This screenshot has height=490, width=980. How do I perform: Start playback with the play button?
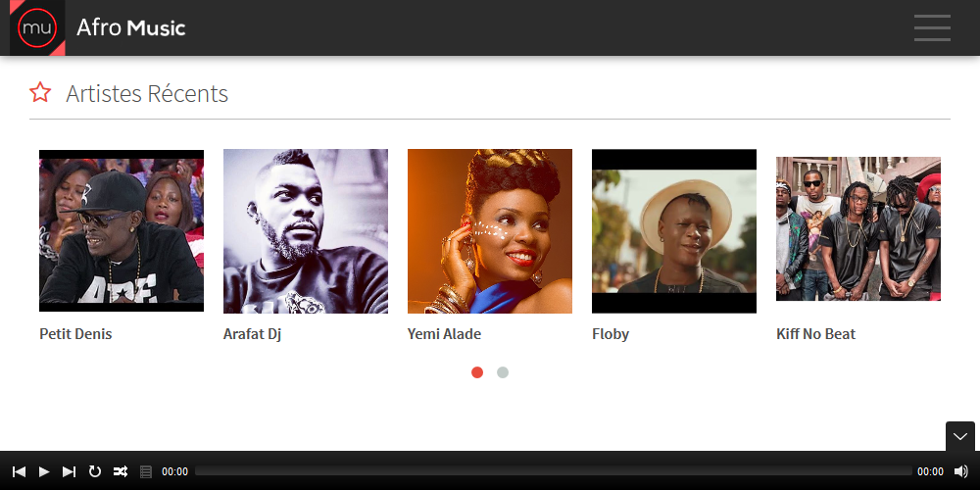tap(44, 471)
